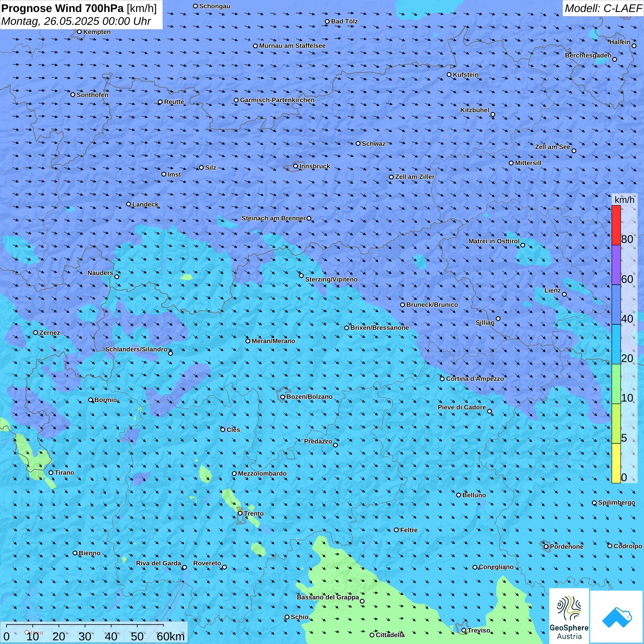
Task: Click the 'Meran/Merano' label
Action: [273, 341]
